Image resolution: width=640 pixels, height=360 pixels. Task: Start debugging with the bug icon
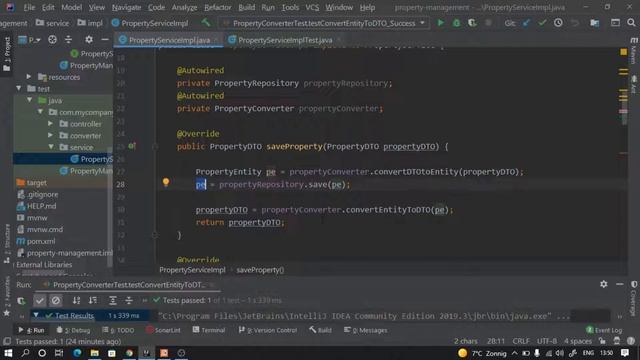tap(456, 23)
